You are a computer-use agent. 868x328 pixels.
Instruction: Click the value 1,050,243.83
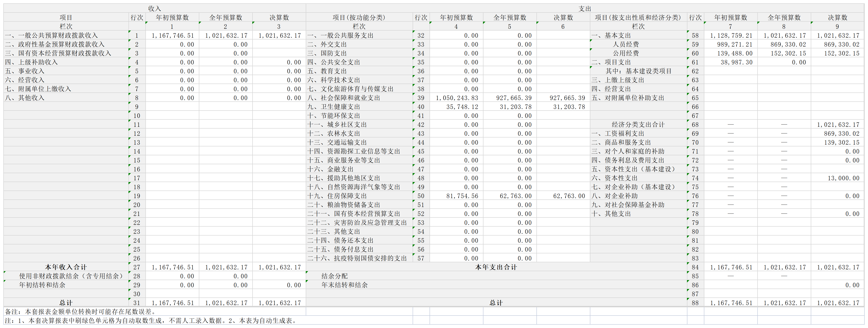click(x=456, y=98)
